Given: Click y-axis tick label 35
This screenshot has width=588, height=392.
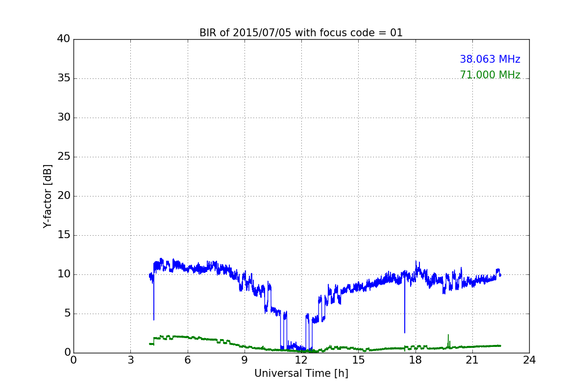Looking at the screenshot, I should [x=64, y=78].
